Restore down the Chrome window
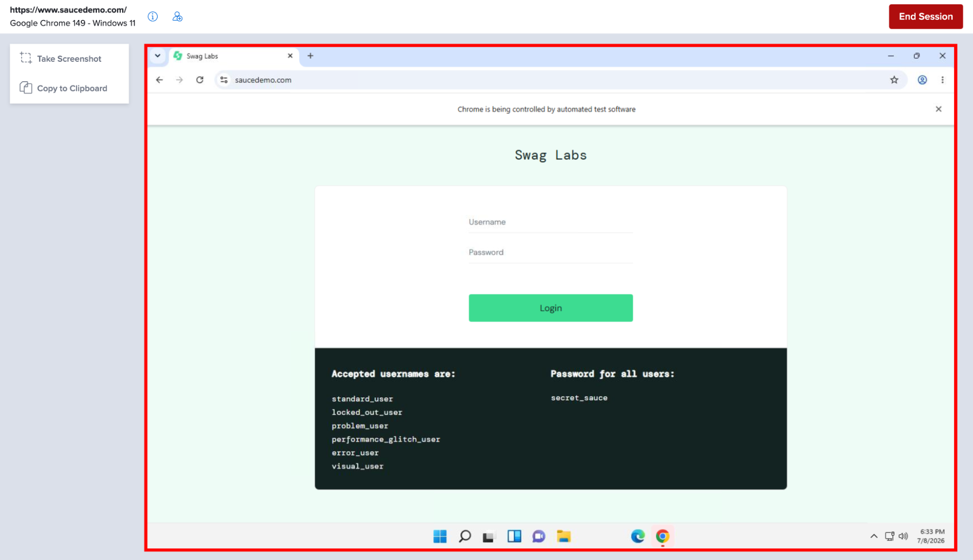 pyautogui.click(x=917, y=56)
